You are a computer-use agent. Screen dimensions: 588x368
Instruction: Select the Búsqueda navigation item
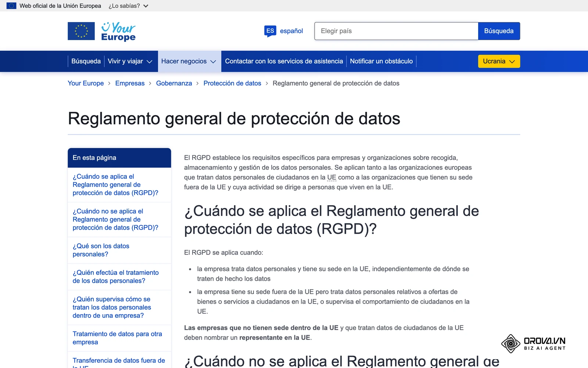pyautogui.click(x=86, y=61)
